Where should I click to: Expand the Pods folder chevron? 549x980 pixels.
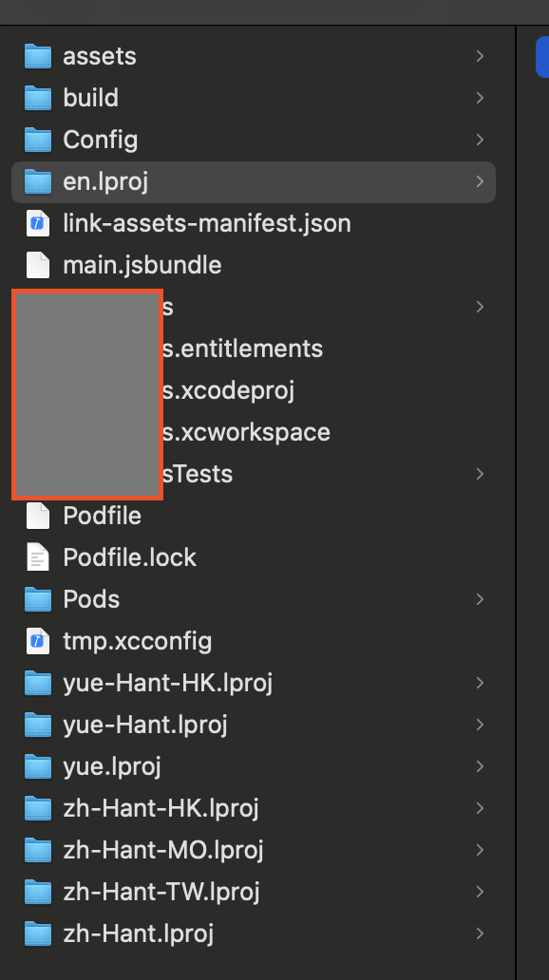click(x=480, y=599)
